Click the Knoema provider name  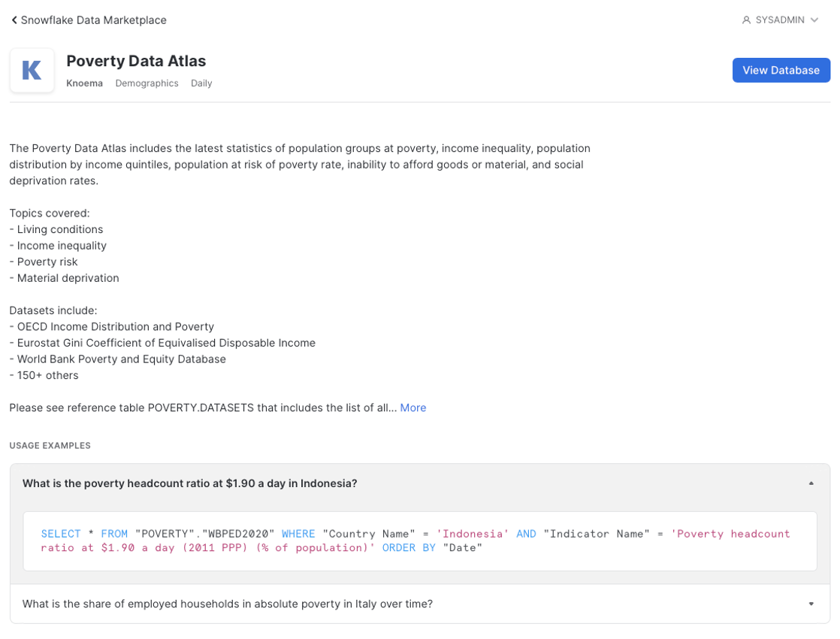coord(84,83)
